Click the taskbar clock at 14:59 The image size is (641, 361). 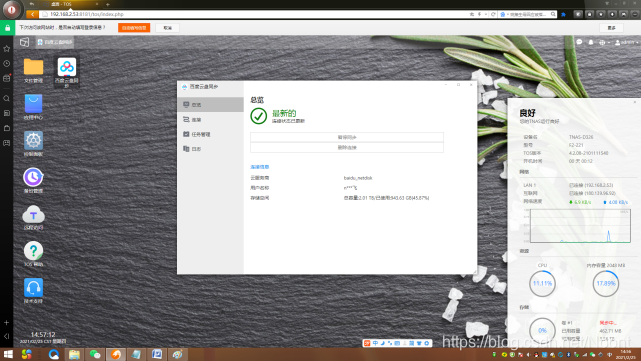coord(626,354)
